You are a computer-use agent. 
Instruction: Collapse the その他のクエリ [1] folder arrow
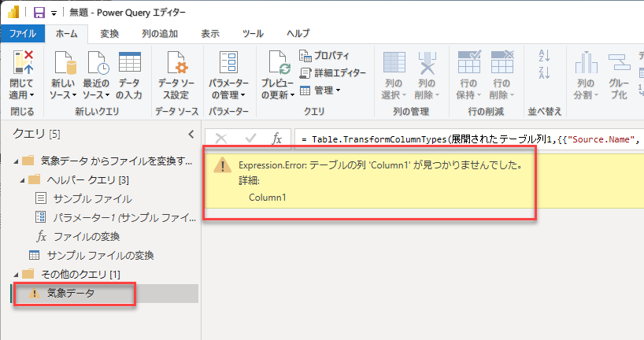16,275
